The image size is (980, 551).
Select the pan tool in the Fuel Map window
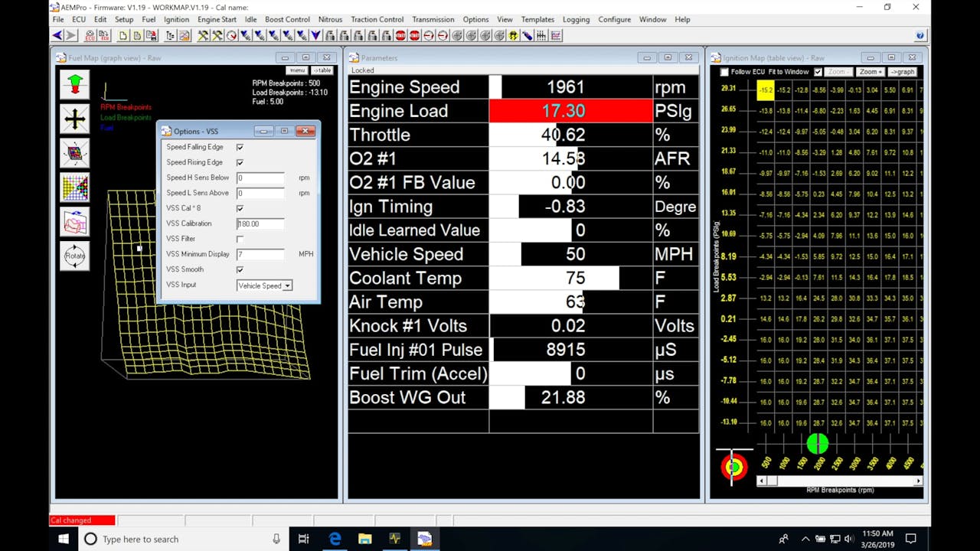(x=74, y=119)
